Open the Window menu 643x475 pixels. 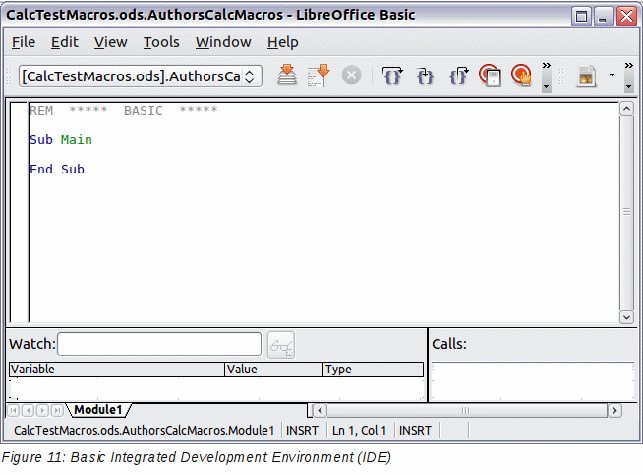click(x=223, y=42)
